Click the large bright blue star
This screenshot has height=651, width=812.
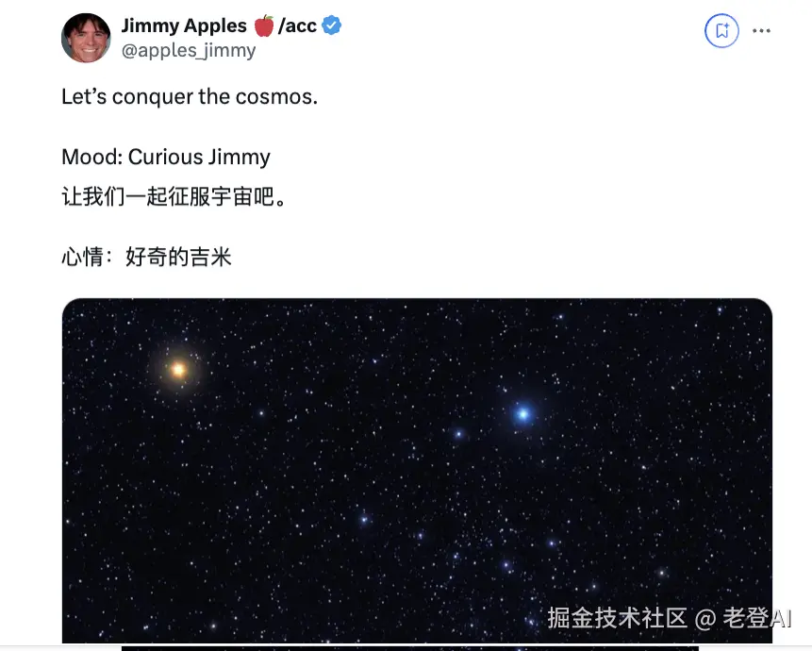523,414
